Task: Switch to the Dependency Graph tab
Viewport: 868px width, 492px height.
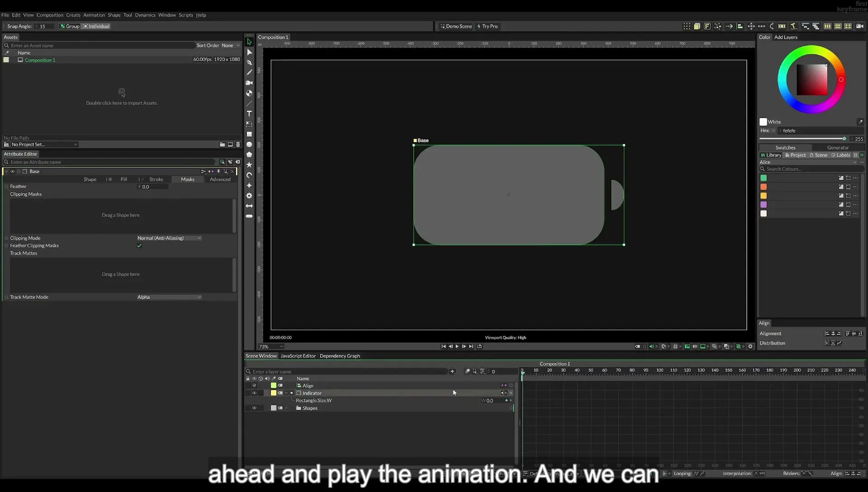Action: pos(340,356)
